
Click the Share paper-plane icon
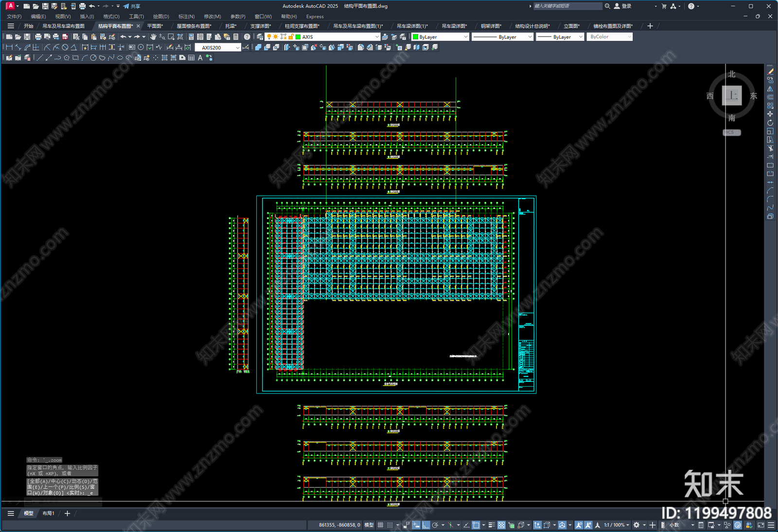pos(126,6)
